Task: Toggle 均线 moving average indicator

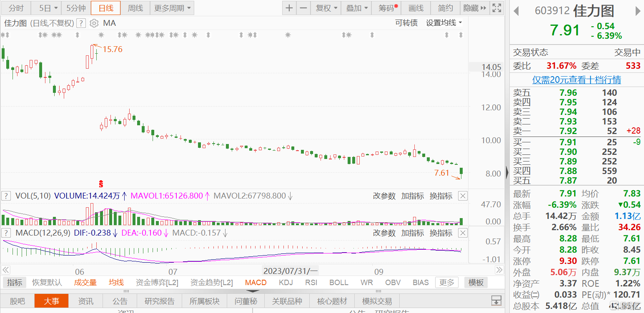Action: [x=116, y=283]
